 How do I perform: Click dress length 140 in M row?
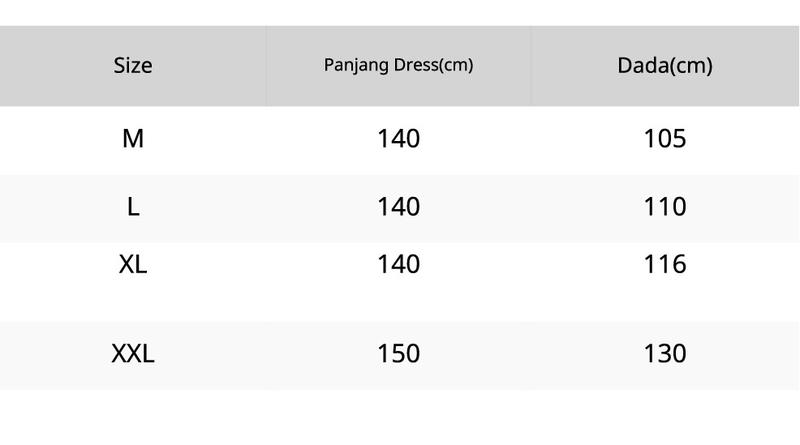[398, 139]
